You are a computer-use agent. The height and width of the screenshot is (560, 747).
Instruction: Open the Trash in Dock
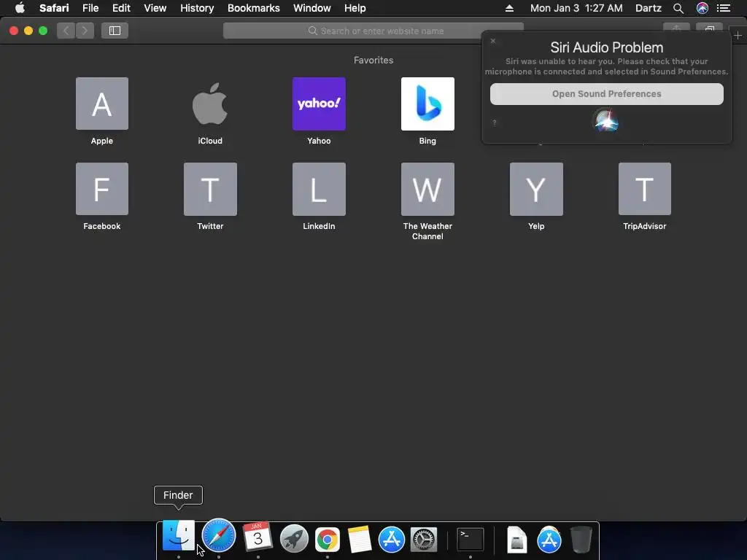click(x=581, y=539)
